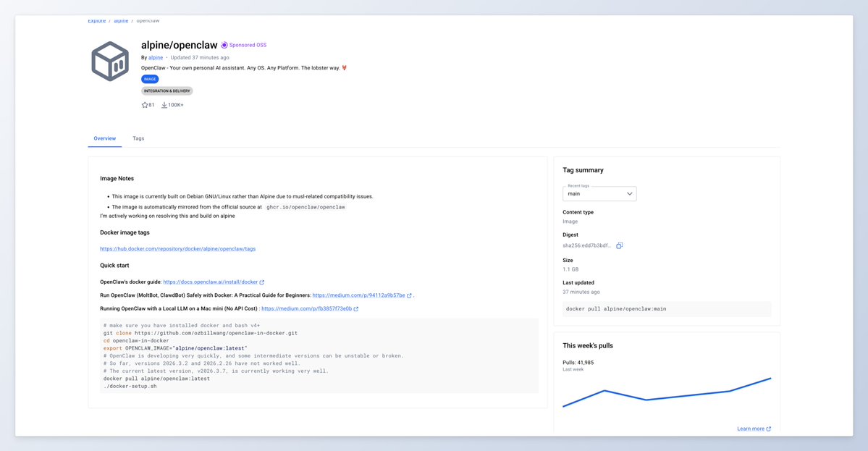868x451 pixels.
Task: Click the Tag summary heading
Action: (x=583, y=170)
